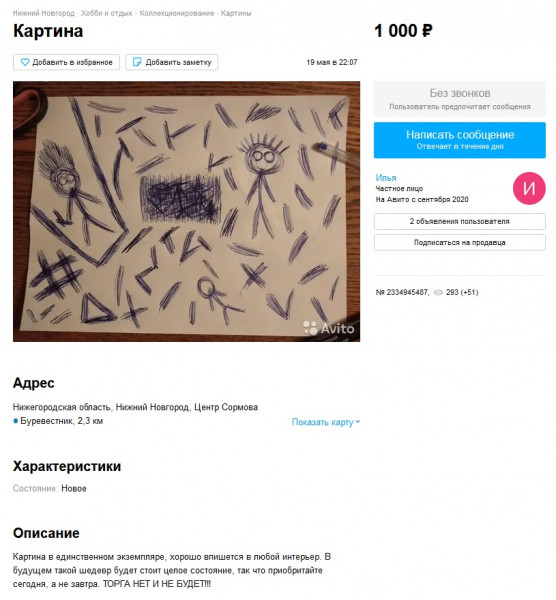Open the drawing photo of the listing
The width and height of the screenshot is (556, 600).
click(186, 211)
